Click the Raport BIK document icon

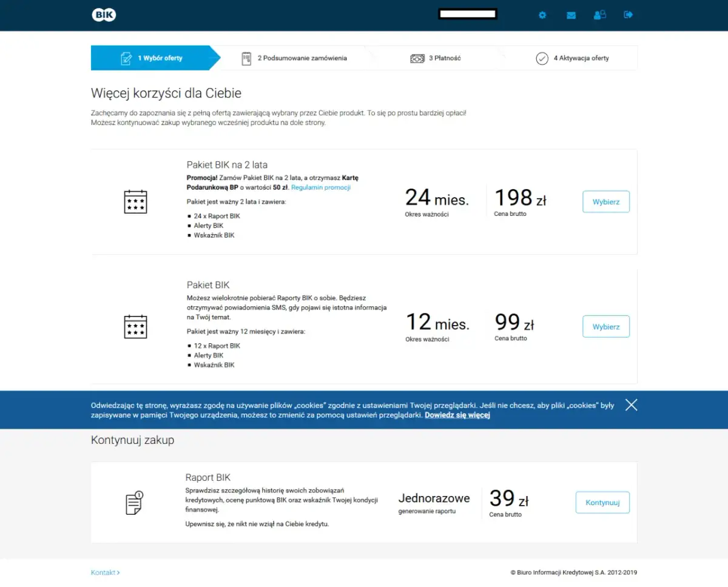tap(134, 503)
